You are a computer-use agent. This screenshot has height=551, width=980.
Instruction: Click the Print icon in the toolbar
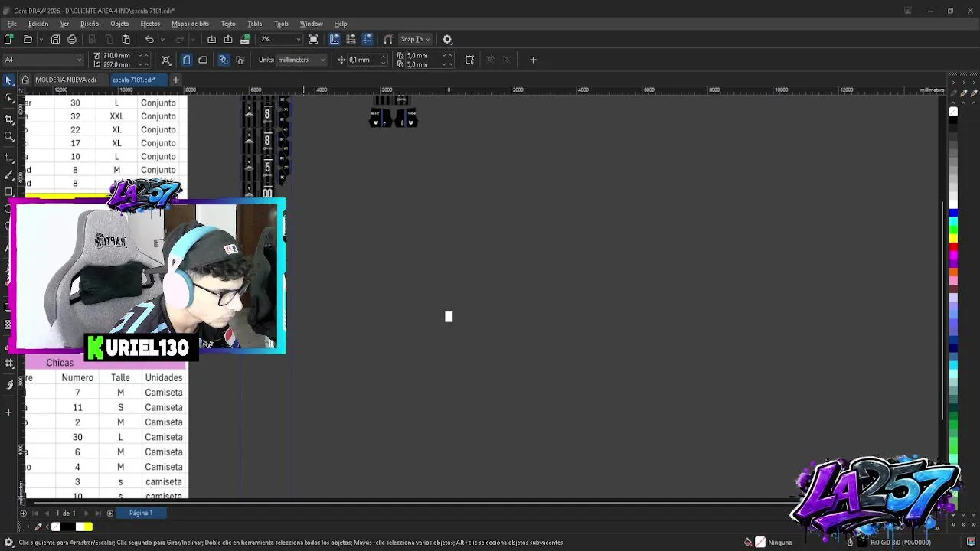pyautogui.click(x=72, y=39)
